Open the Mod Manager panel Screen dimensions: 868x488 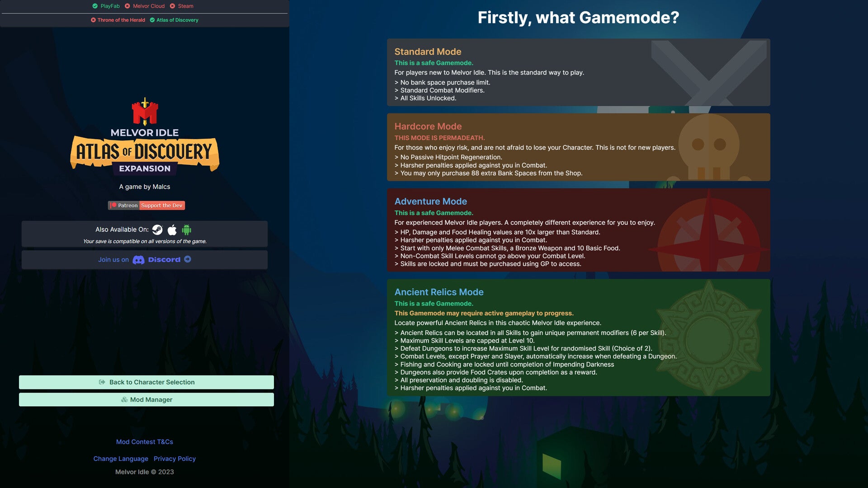[146, 399]
